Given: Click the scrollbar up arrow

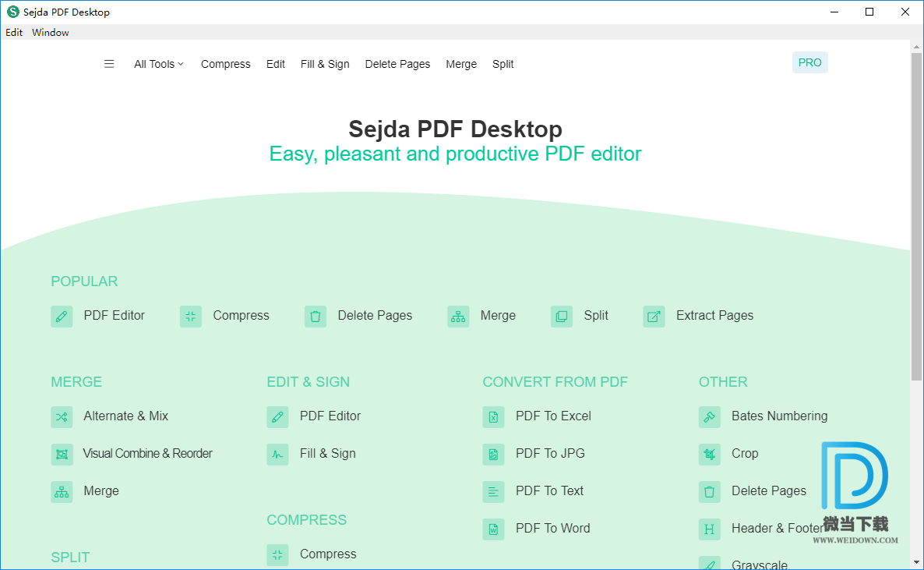Looking at the screenshot, I should [916, 46].
